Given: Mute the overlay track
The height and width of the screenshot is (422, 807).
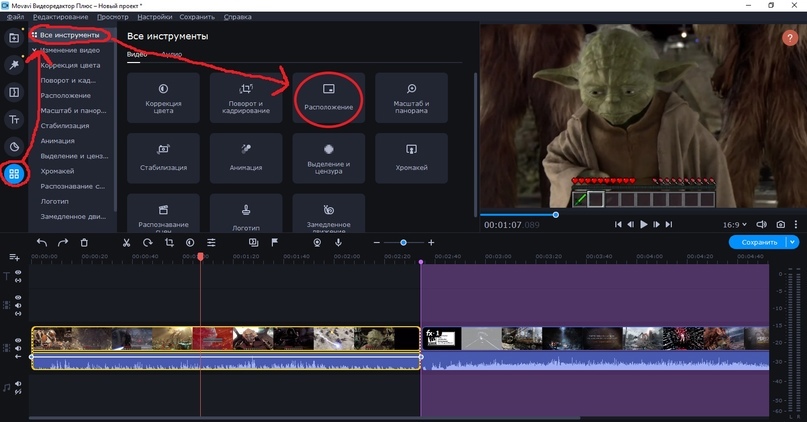Looking at the screenshot, I should pos(18,305).
